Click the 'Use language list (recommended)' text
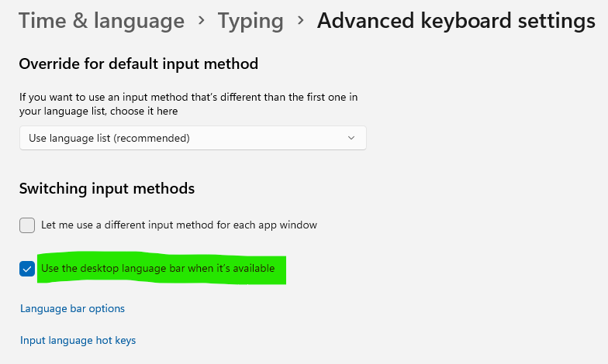The image size is (608, 364). (x=109, y=138)
